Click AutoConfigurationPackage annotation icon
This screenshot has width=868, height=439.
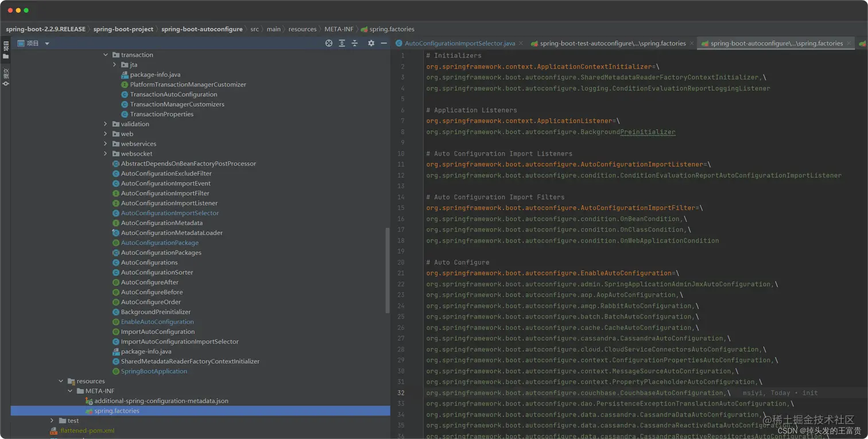point(116,243)
